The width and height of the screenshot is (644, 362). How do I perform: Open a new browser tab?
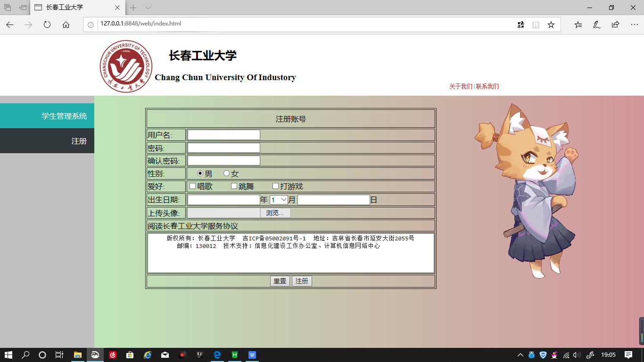[133, 8]
